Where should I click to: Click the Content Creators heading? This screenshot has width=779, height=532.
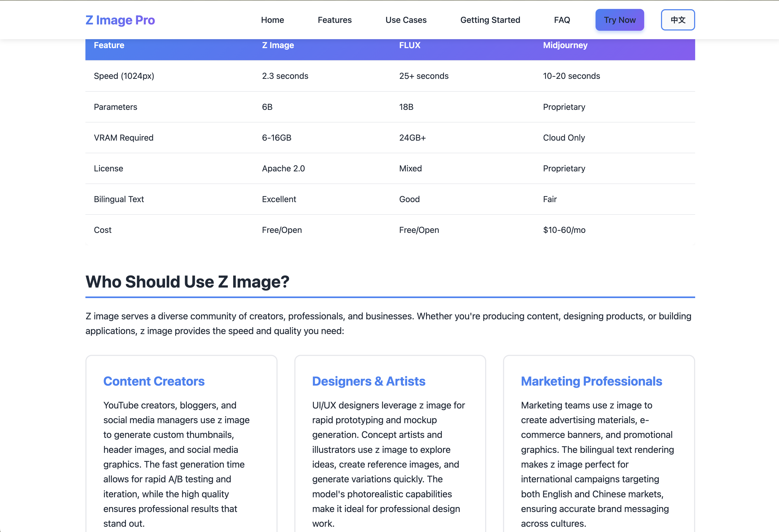pyautogui.click(x=154, y=381)
